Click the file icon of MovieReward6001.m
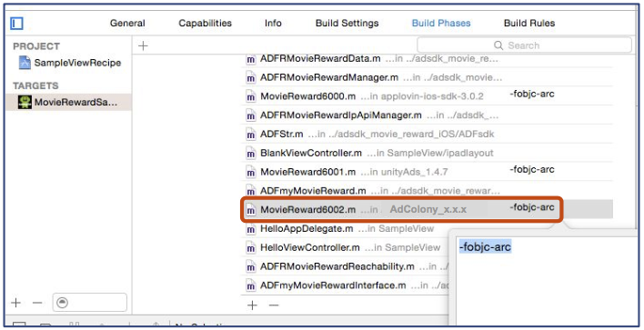Viewport: 644px width, 330px height. click(250, 172)
